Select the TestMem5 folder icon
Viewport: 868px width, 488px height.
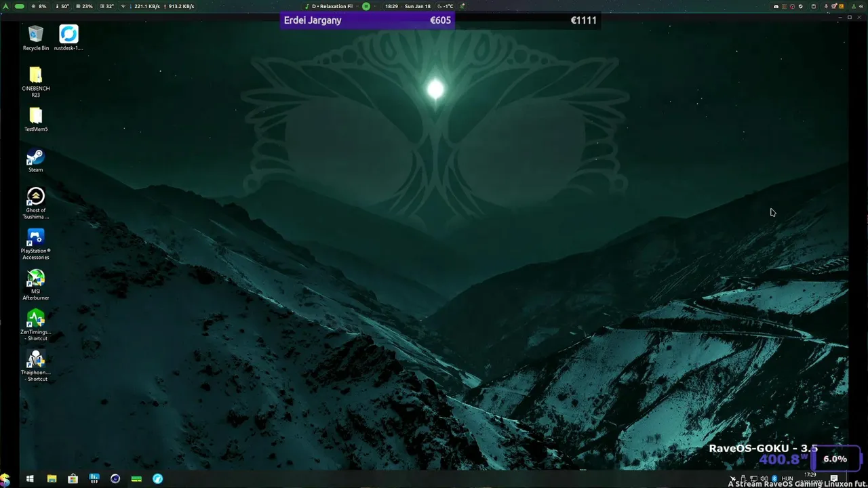point(35,119)
